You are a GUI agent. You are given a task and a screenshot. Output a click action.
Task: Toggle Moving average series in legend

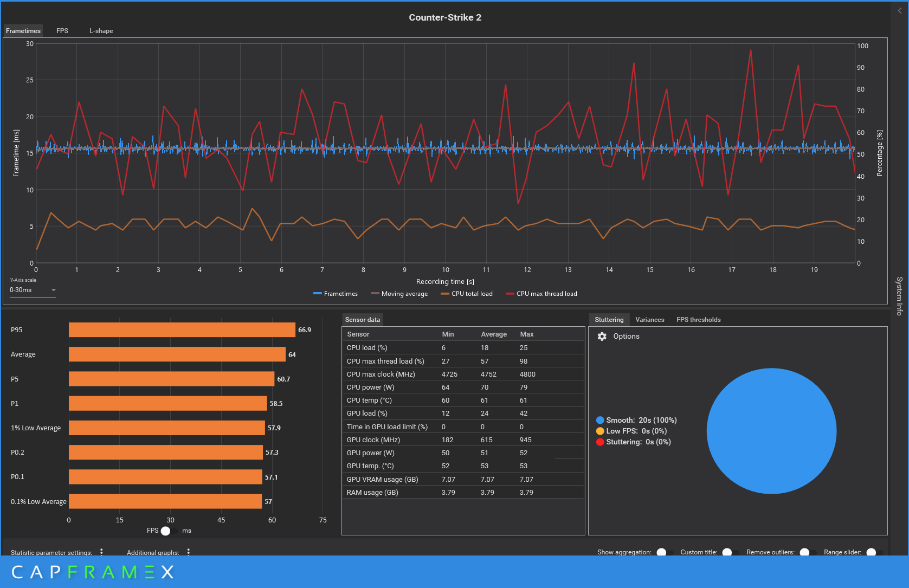[399, 294]
